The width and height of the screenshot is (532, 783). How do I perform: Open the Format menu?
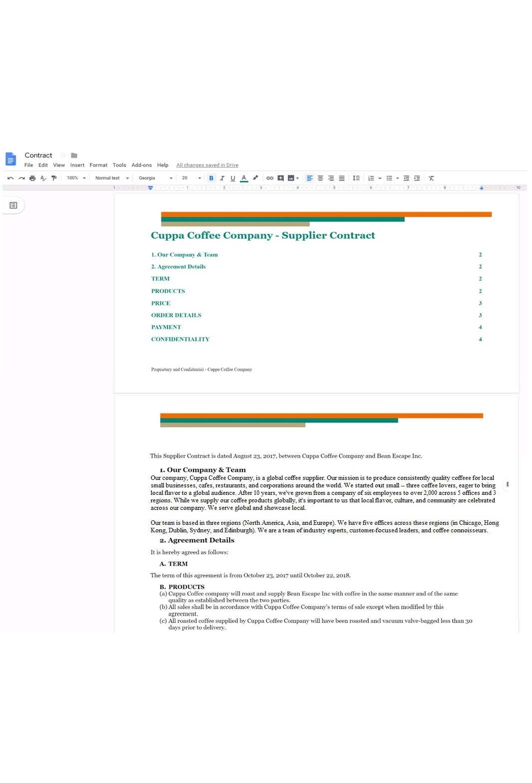98,165
